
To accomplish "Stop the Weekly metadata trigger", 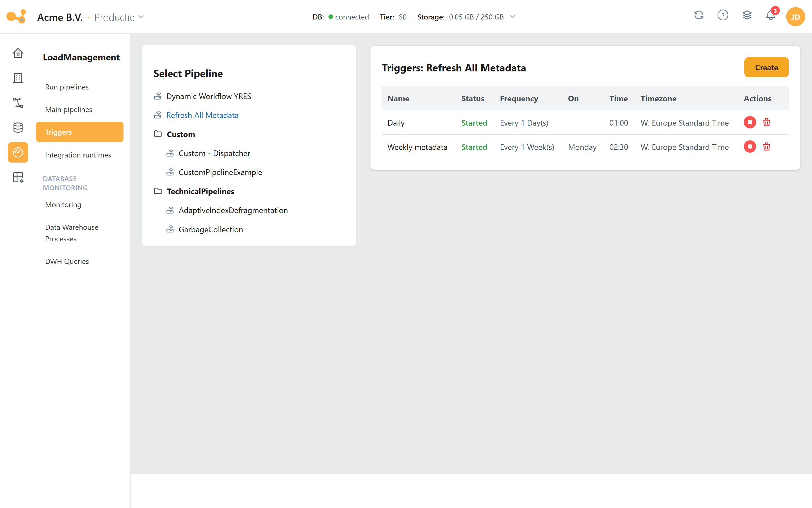I will tap(750, 146).
